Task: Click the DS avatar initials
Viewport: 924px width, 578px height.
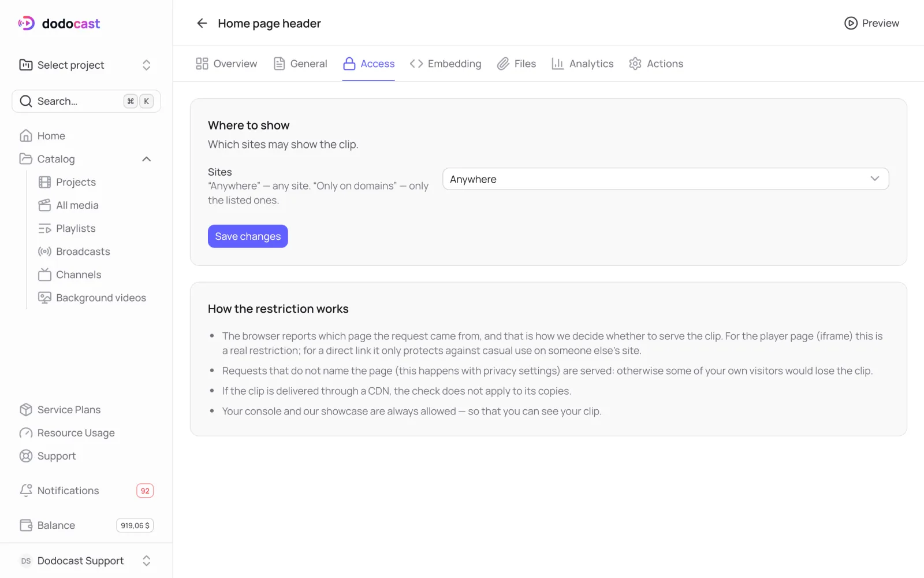Action: tap(26, 561)
